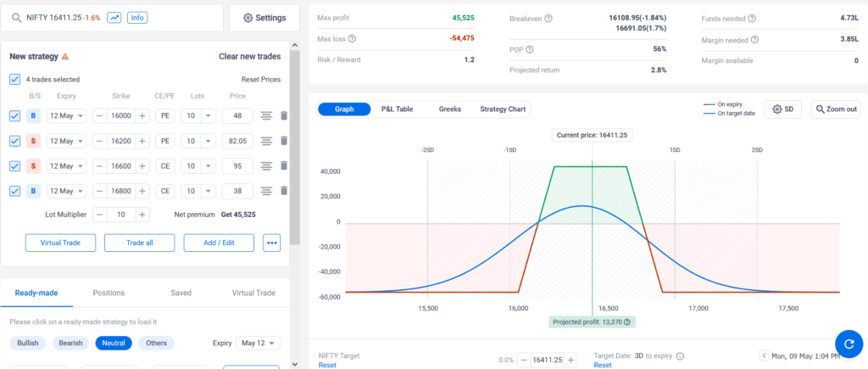The width and height of the screenshot is (868, 369).
Task: Click the info icon next to Target Date
Action: (x=681, y=356)
